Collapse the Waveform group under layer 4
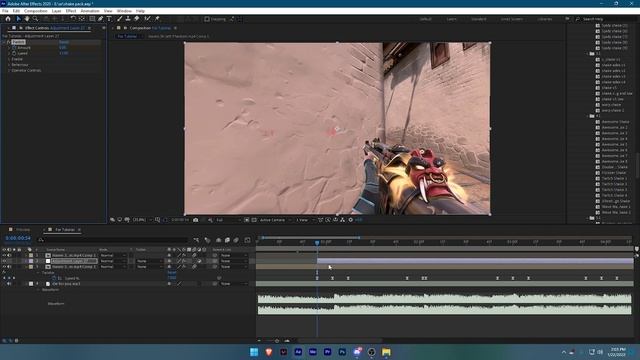Image resolution: width=640 pixels, height=360 pixels. click(39, 289)
